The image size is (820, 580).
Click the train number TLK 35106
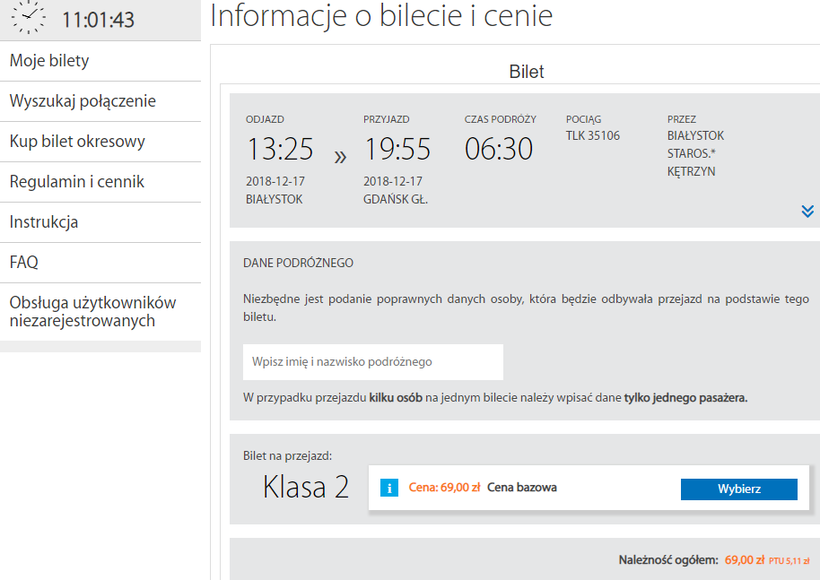[593, 136]
